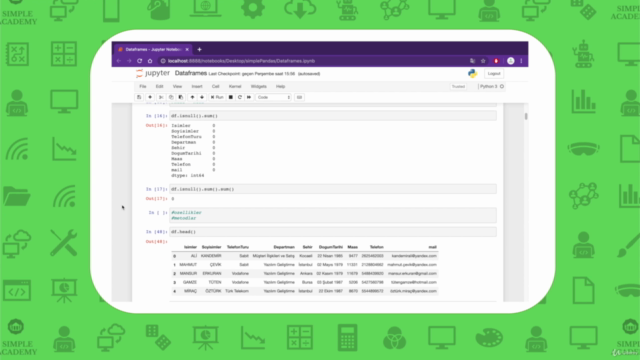Restart the kernel with the circular arrow icon

240,97
